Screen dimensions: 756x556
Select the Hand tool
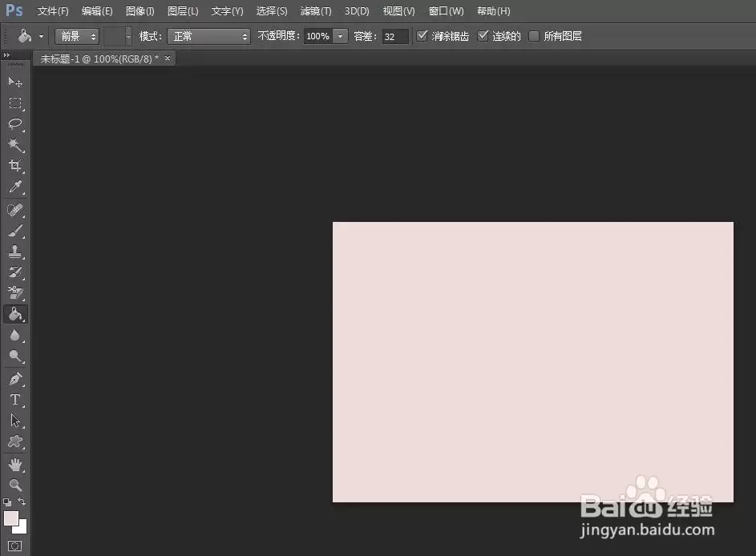(x=15, y=465)
